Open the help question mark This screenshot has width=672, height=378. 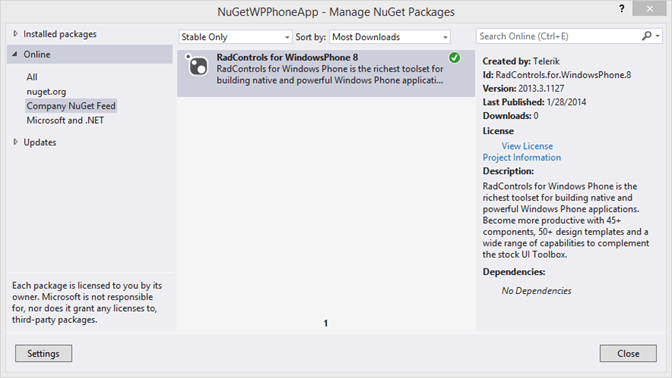click(x=621, y=9)
